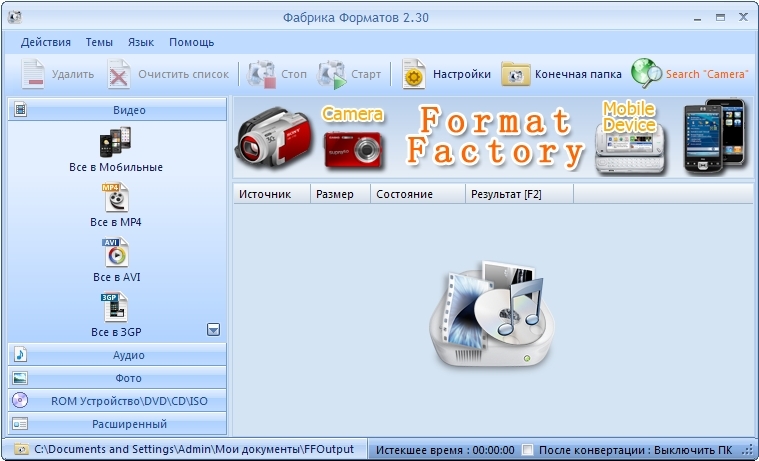Click the Search "Camera" link
759x461 pixels.
(x=691, y=74)
